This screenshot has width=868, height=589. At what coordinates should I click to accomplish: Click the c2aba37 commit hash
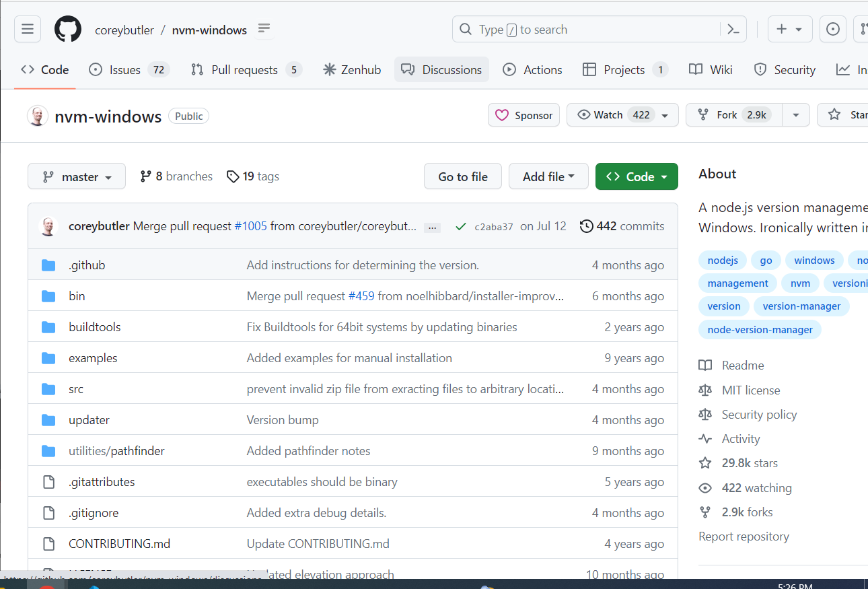(x=494, y=227)
